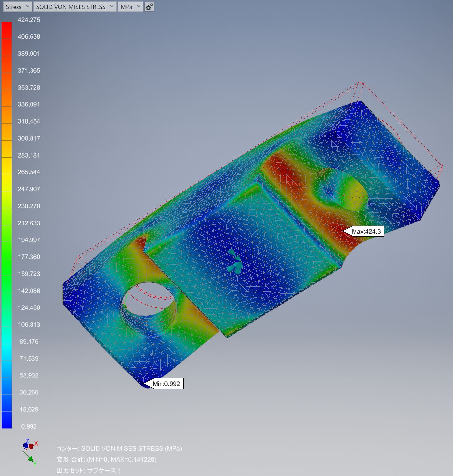Click the legend value 194.997
The width and height of the screenshot is (453, 476).
point(29,240)
